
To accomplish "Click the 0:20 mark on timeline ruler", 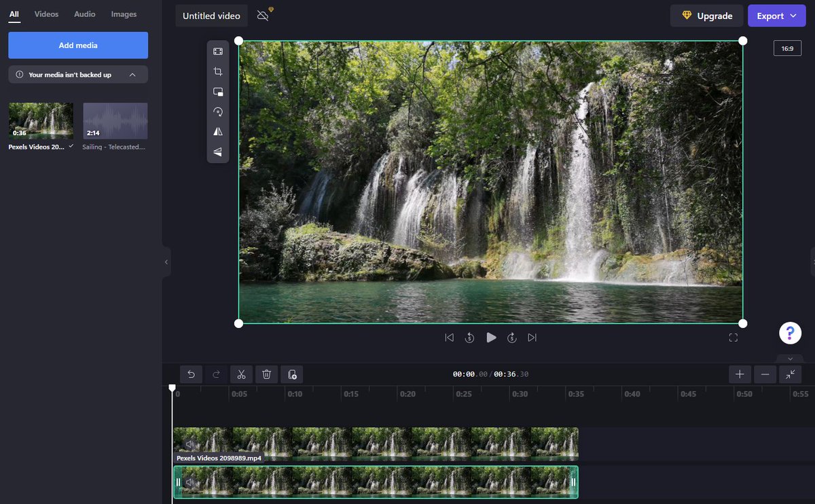I will pos(407,394).
